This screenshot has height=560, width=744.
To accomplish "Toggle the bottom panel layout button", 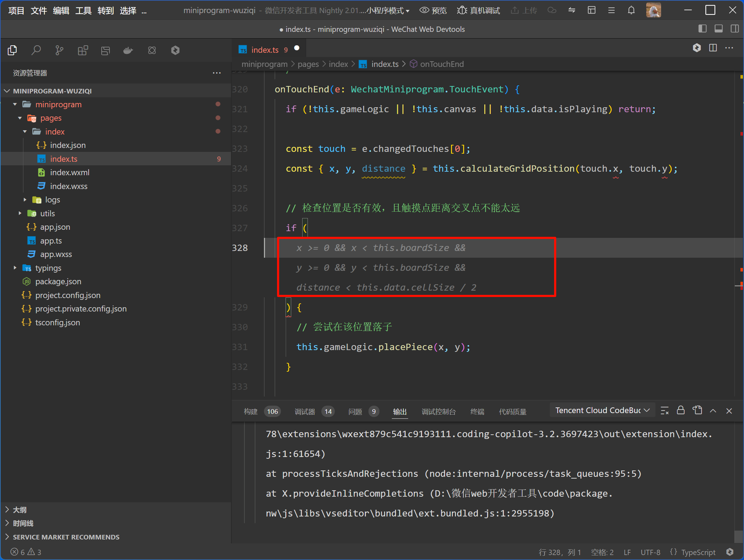I will pyautogui.click(x=718, y=29).
